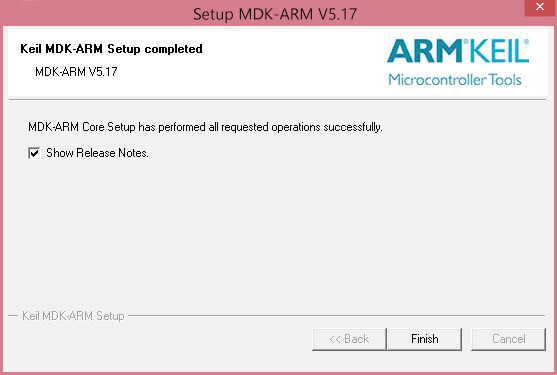The image size is (557, 375).
Task: Click the Keil MDK-ARM Setup completed heading
Action: coord(111,49)
